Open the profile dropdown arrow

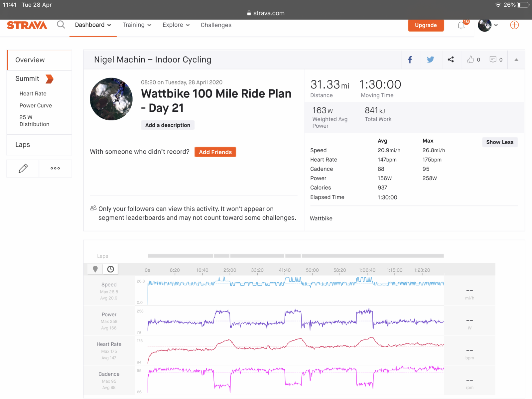496,25
